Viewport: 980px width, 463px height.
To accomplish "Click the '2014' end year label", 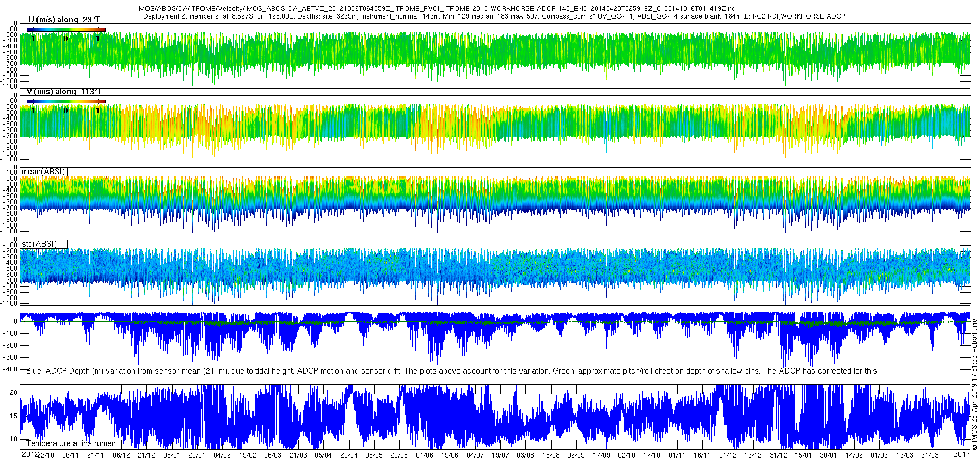I will pyautogui.click(x=962, y=454).
